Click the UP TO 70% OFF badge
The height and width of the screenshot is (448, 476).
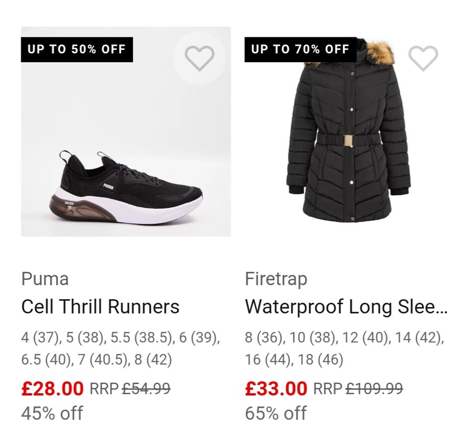click(x=300, y=49)
